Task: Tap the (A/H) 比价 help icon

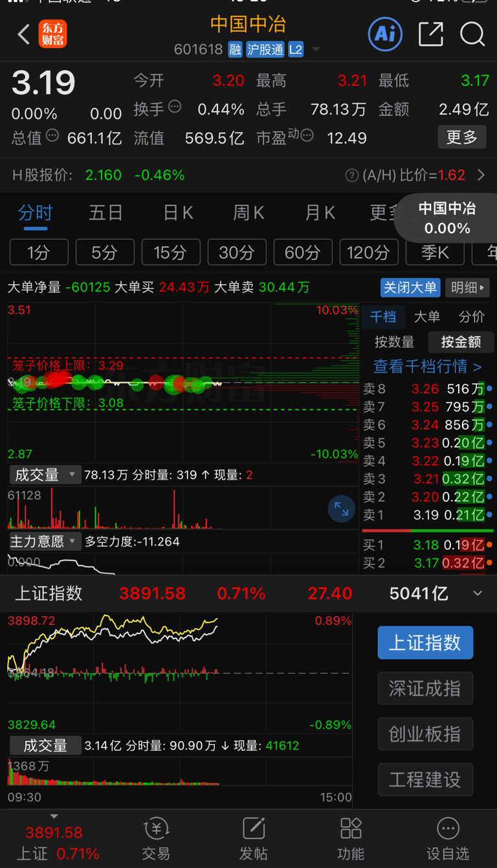Action: coord(351,176)
